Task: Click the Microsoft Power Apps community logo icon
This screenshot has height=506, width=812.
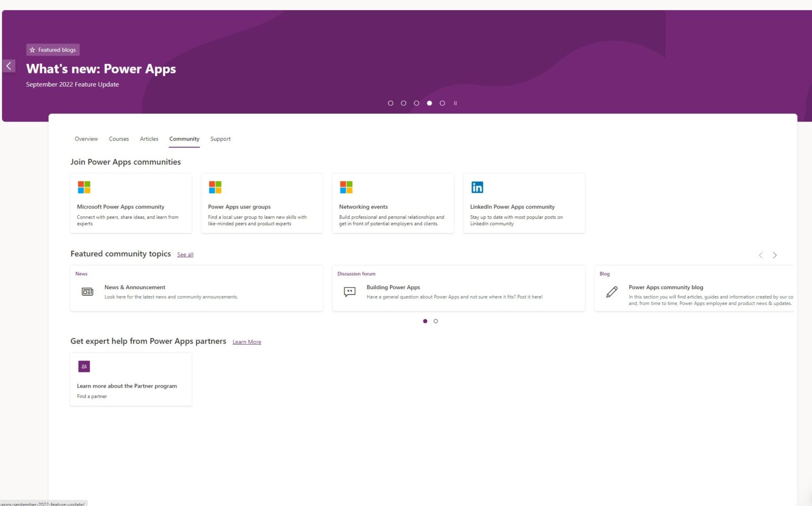Action: (85, 187)
